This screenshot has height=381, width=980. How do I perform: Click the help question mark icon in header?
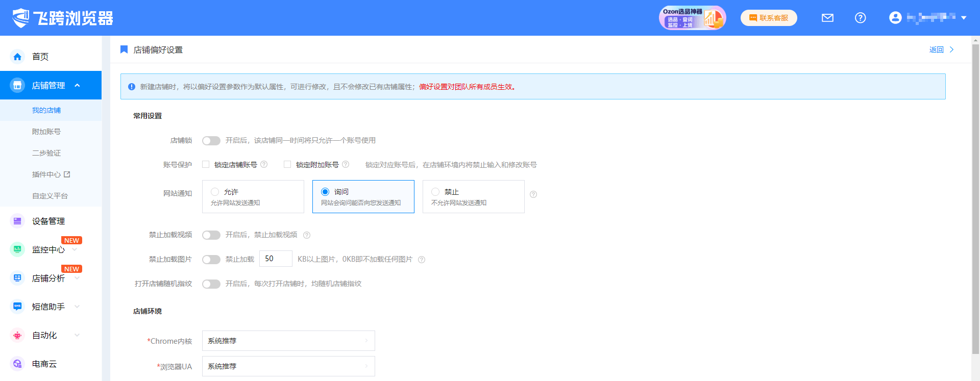(860, 18)
